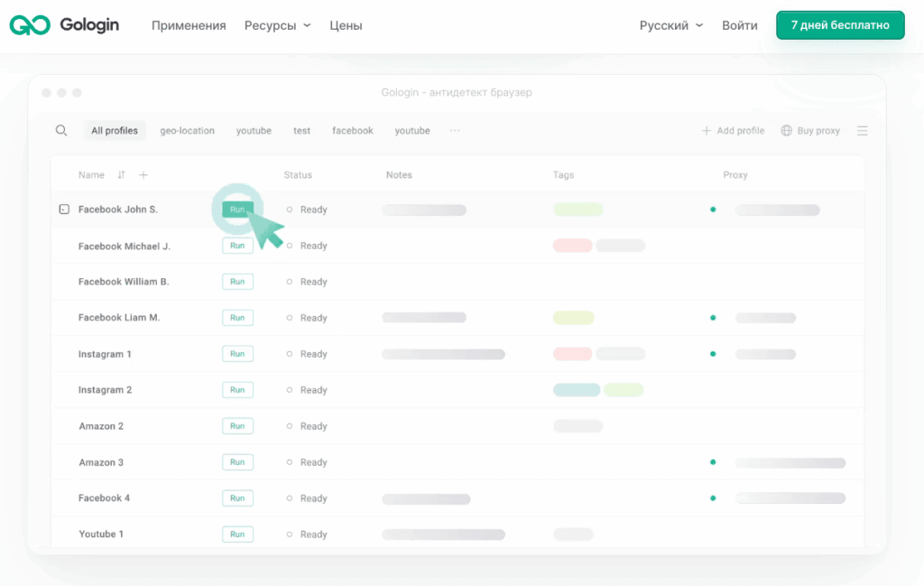Viewport: 924px width, 586px height.
Task: Click the proxy field of Amazon 3
Action: pos(790,463)
